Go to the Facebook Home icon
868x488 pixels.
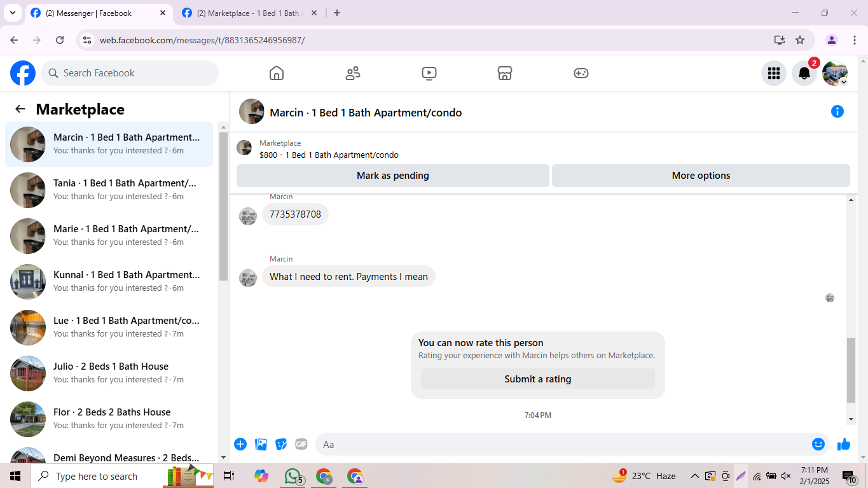coord(277,73)
